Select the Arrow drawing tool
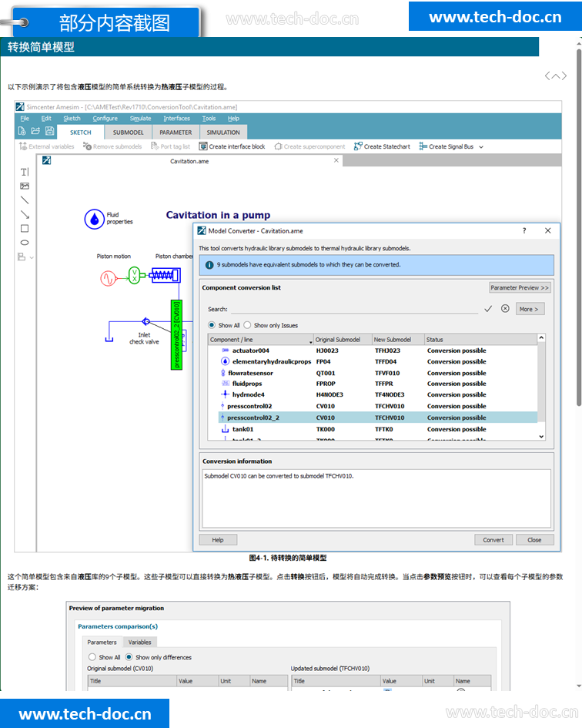 coord(25,214)
